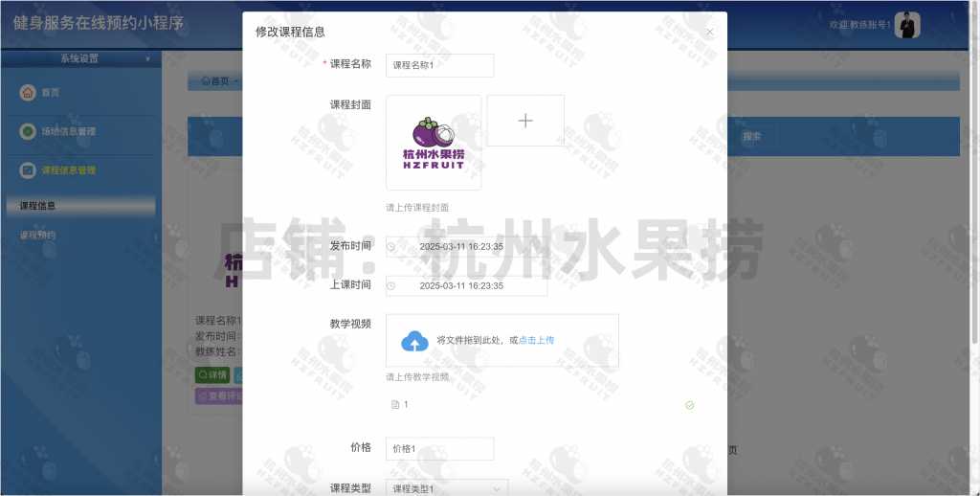Click the 价格 input field
This screenshot has width=980, height=496.
tap(440, 449)
